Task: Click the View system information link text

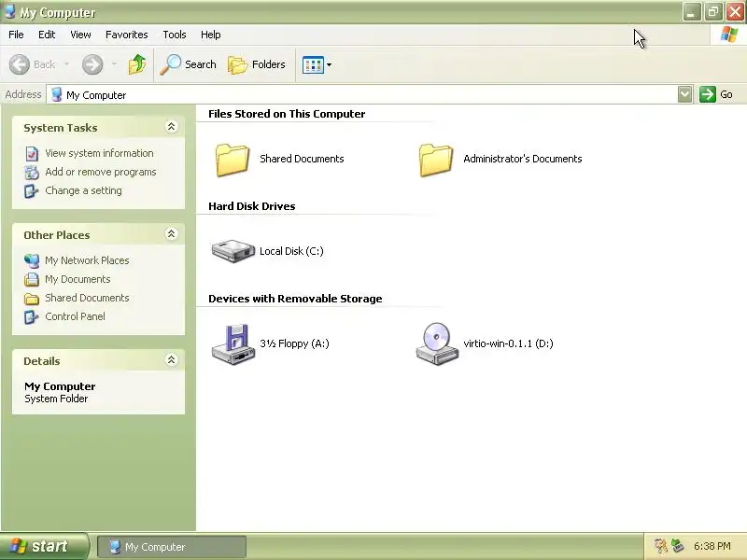Action: point(99,153)
